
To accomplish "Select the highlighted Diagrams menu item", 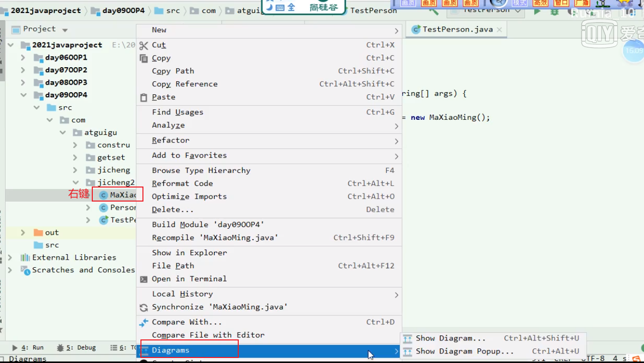I will 269,350.
